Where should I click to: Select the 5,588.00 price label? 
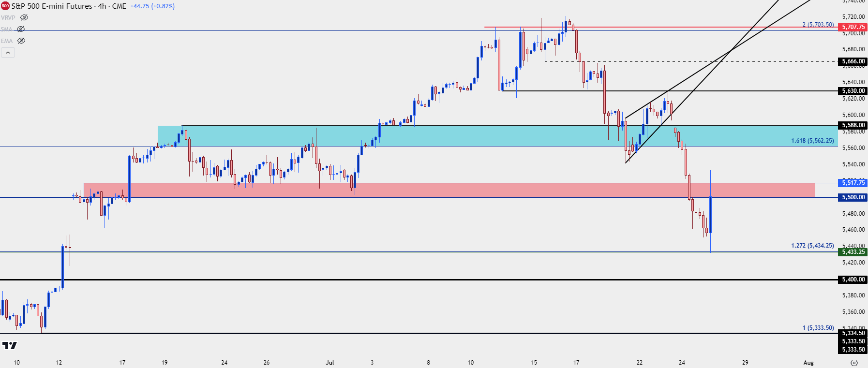click(x=853, y=125)
